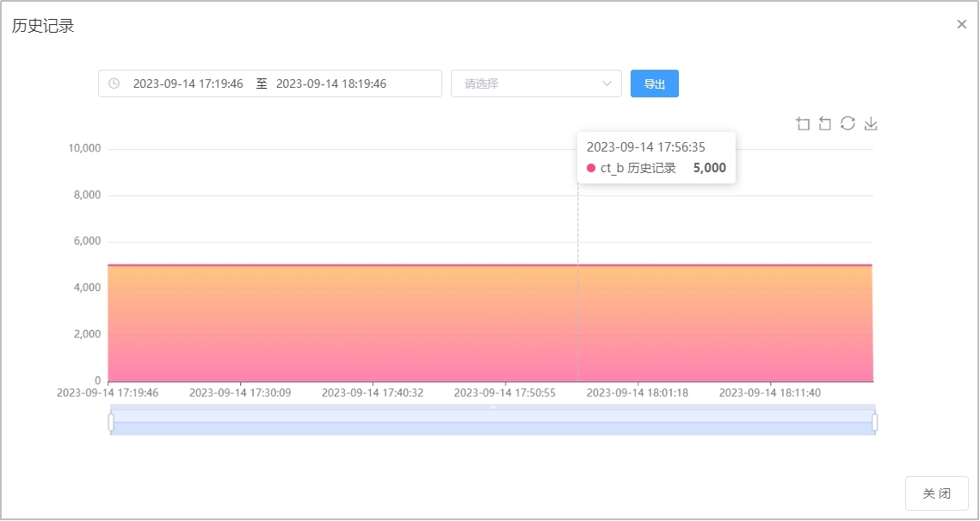Click x-axis label 2023-09-14 17:40:32
The width and height of the screenshot is (980, 521).
[x=373, y=393]
